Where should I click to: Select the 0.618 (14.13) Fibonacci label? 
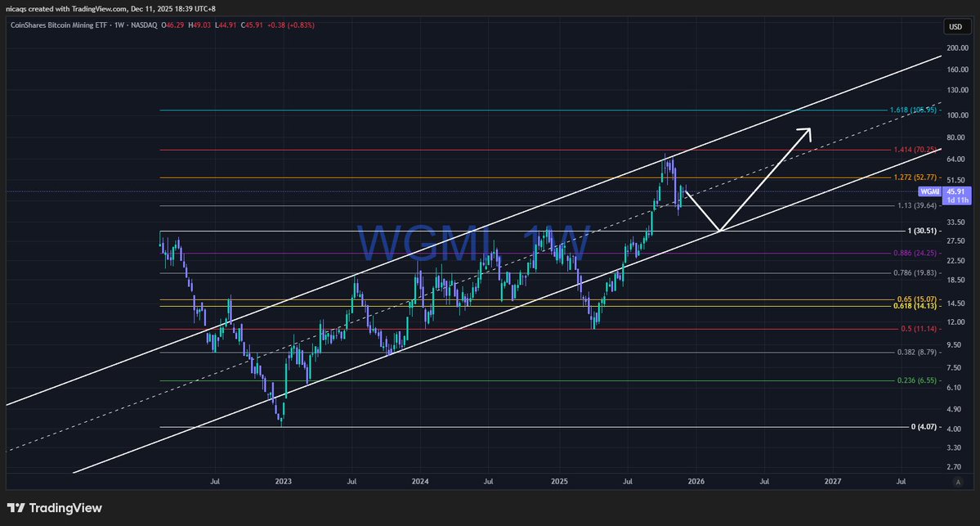point(915,306)
